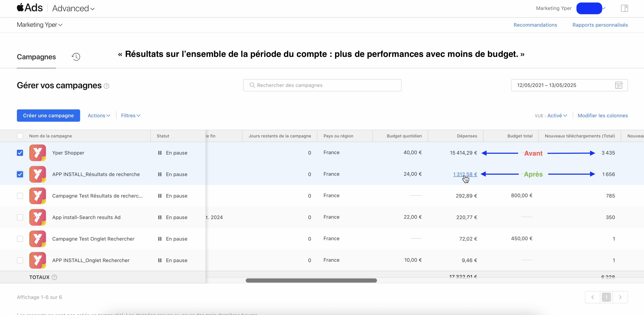Toggle the select-all campaigns checkbox in header
This screenshot has height=315, width=644.
point(20,136)
